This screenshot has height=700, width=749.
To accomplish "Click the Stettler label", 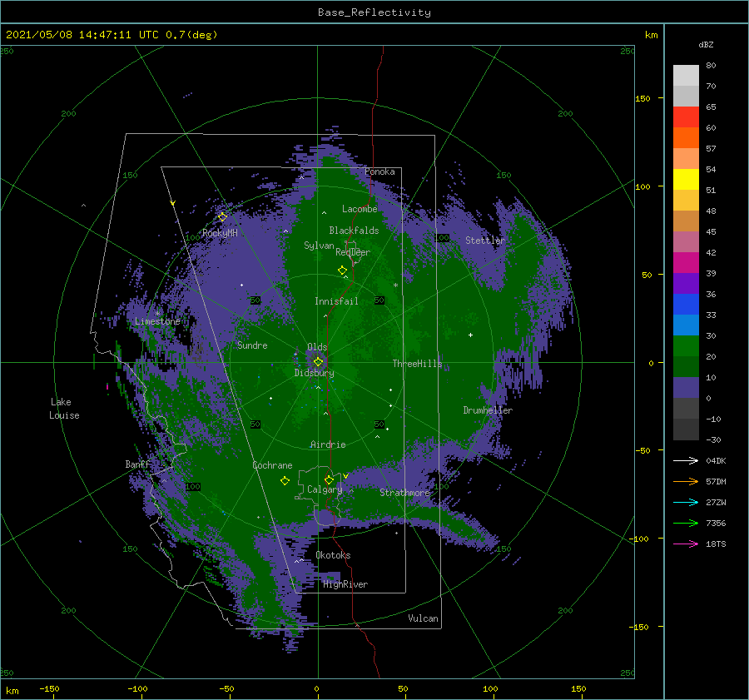I will click(485, 241).
